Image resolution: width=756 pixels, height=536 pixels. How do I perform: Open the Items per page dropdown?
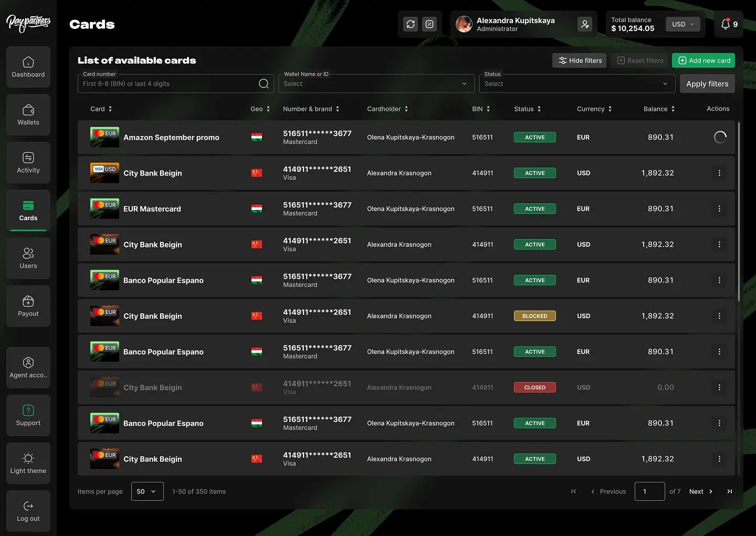[148, 491]
